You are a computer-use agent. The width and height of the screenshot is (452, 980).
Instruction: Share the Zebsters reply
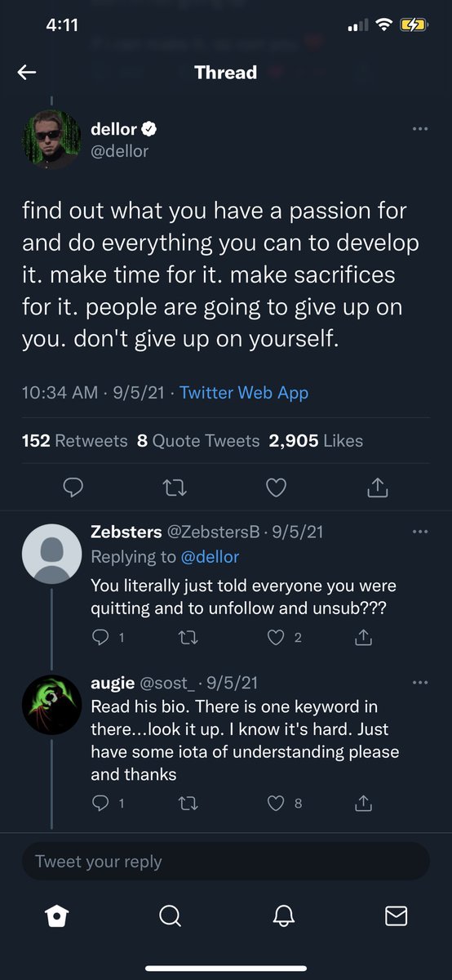364,637
